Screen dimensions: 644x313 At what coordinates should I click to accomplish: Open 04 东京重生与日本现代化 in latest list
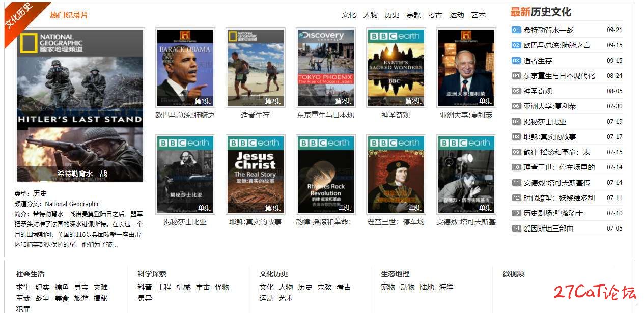(559, 76)
